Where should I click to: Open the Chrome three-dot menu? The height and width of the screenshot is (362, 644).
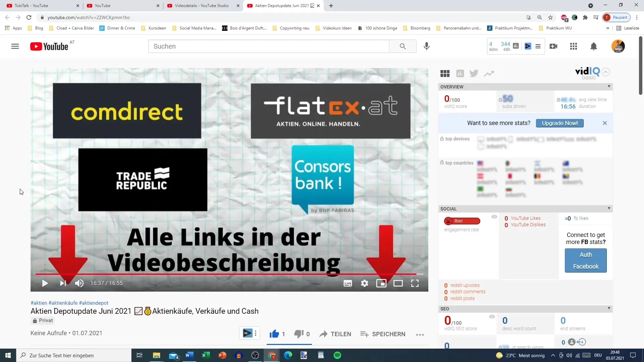click(637, 17)
